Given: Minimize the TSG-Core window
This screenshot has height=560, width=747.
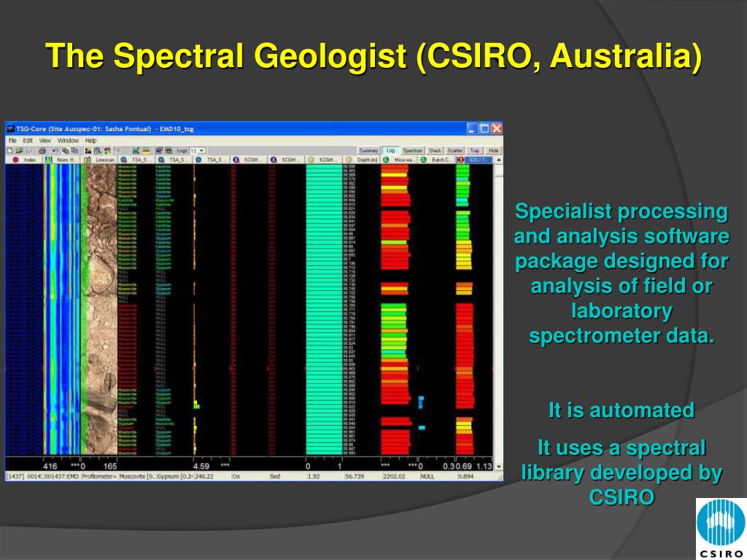Looking at the screenshot, I should pyautogui.click(x=472, y=128).
